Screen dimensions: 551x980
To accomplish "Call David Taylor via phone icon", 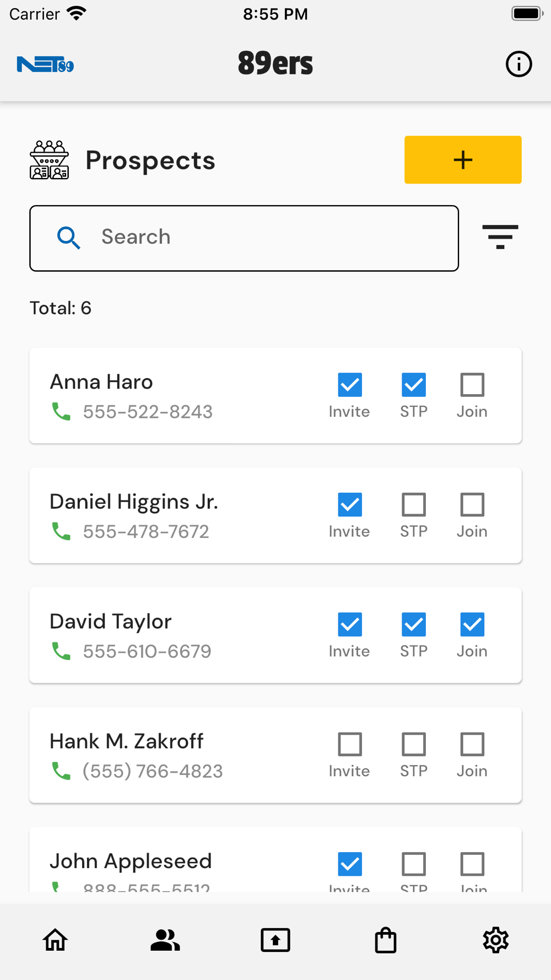I will (x=61, y=651).
